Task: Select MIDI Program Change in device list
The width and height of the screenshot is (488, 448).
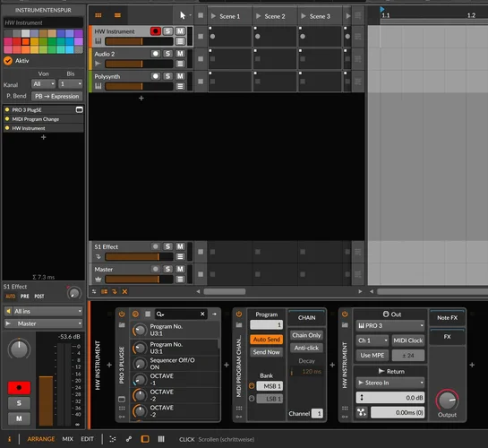Action: 43,119
